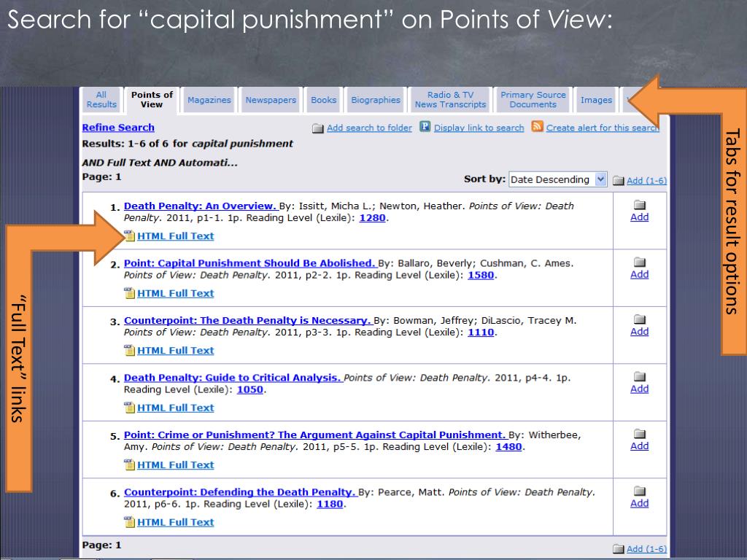
Task: Click folder icon for result 2 Add
Action: tap(639, 262)
